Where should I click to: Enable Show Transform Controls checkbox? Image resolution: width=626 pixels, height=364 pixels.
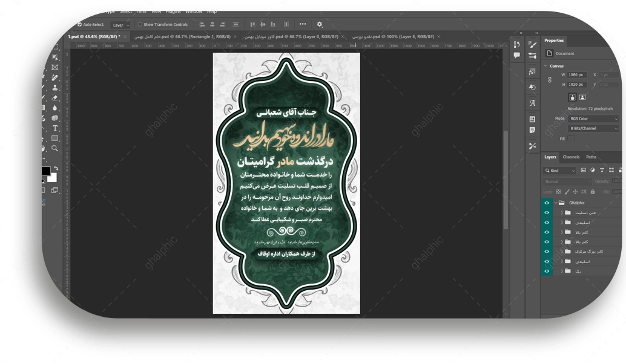click(x=140, y=25)
